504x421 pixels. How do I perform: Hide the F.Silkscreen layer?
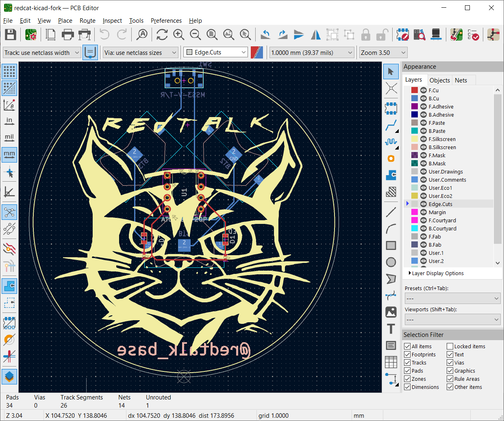424,139
